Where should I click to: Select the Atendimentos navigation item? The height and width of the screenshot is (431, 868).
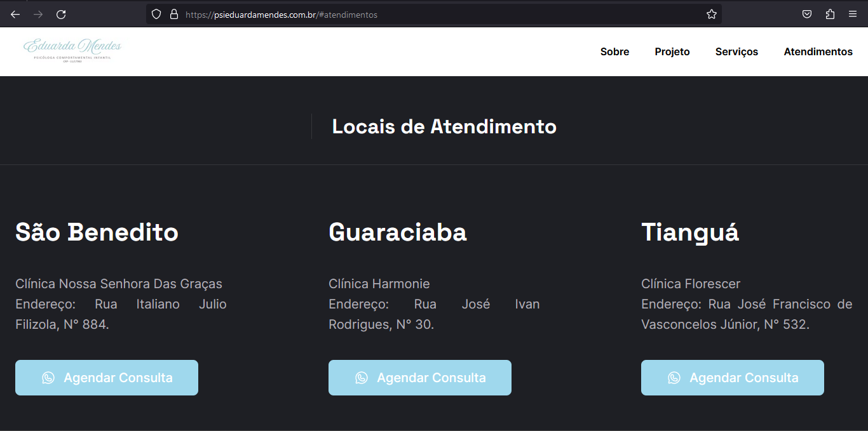818,51
